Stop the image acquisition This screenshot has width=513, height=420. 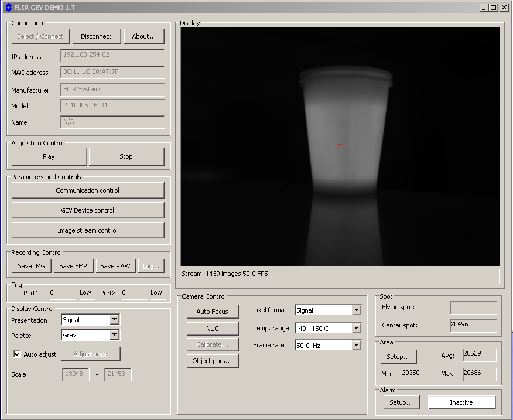126,156
